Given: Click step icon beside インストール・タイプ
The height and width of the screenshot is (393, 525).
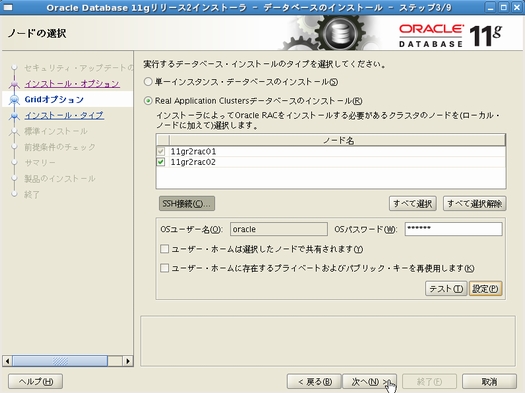Looking at the screenshot, I should (x=14, y=115).
